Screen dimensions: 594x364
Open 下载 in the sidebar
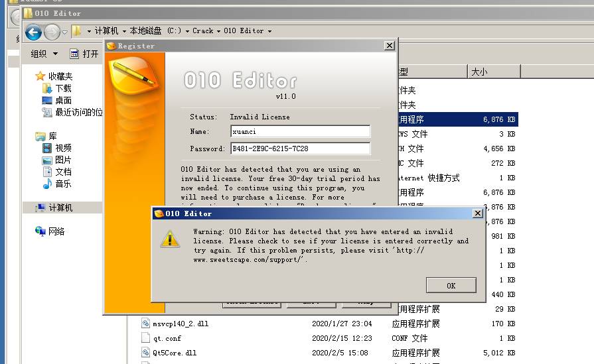tap(63, 88)
